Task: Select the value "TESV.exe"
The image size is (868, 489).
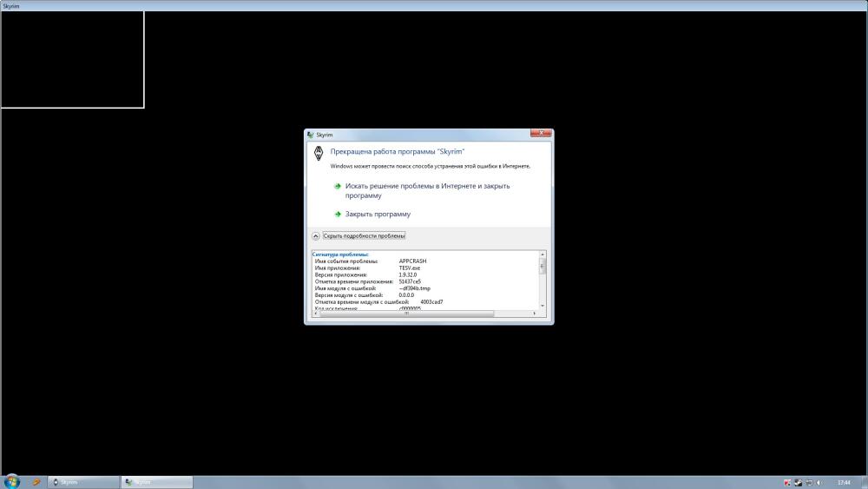Action: pos(409,268)
